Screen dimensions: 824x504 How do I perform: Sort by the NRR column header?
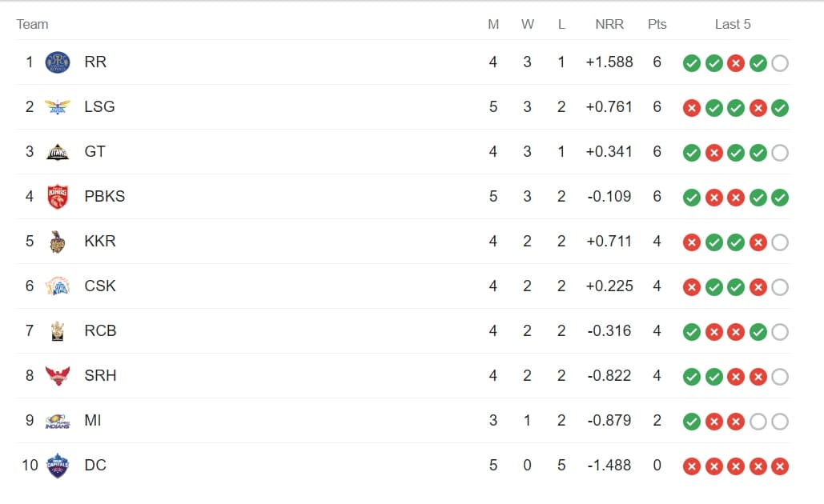(x=609, y=24)
